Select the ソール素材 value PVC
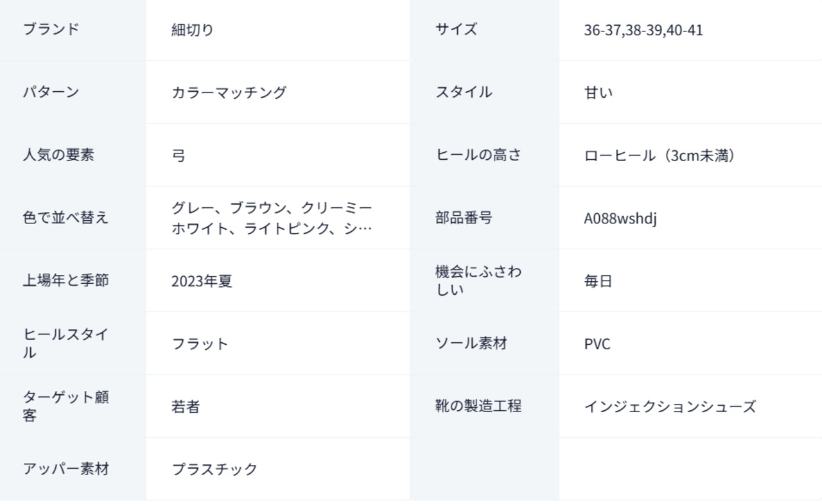822x504 pixels. (597, 344)
